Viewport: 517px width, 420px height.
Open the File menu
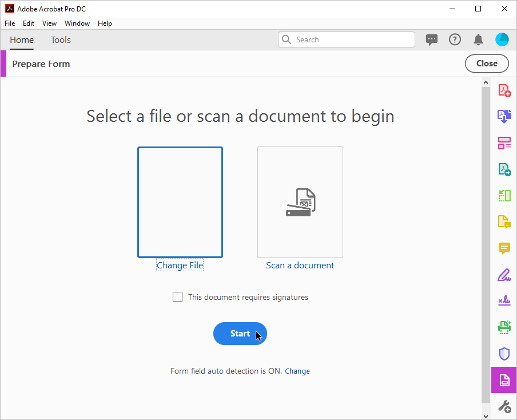[10, 23]
